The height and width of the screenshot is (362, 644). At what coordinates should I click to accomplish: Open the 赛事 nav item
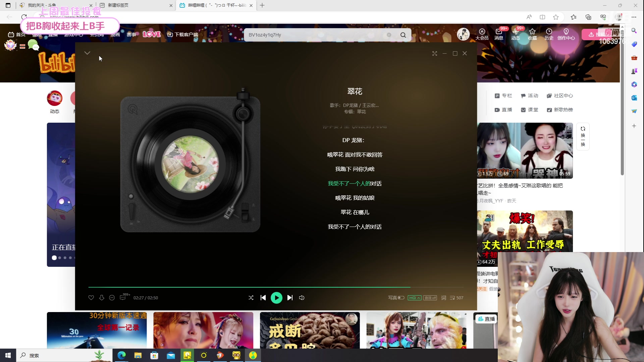[131, 35]
